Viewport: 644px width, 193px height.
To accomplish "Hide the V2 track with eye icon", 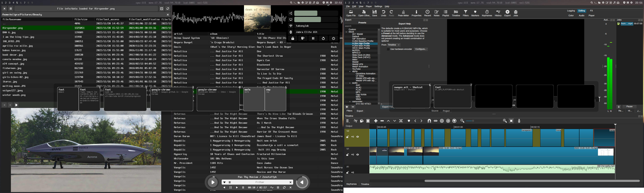I will coord(358,137).
